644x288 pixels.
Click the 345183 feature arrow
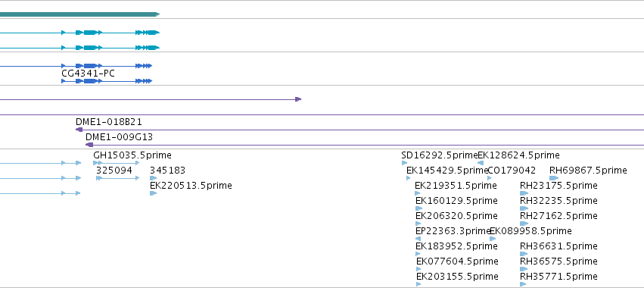coord(153,178)
